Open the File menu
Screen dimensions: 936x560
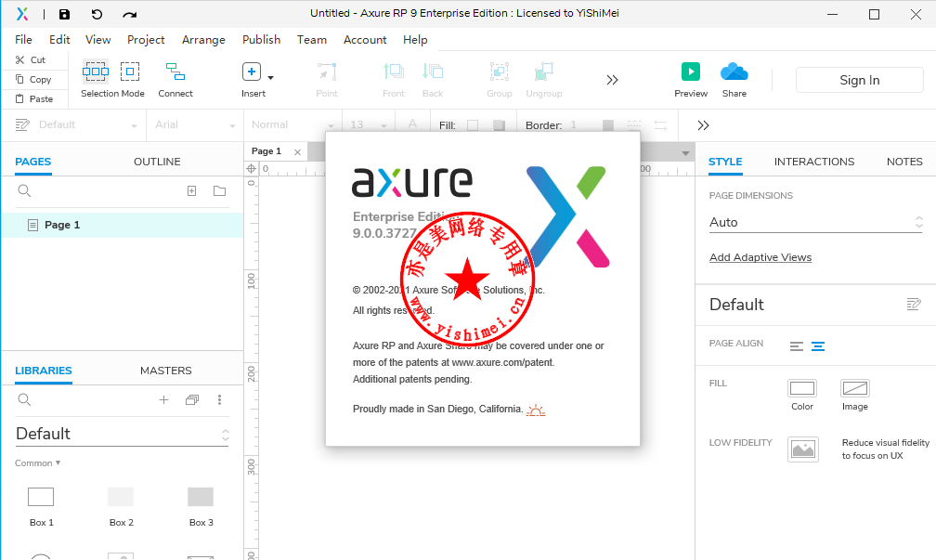click(x=23, y=39)
